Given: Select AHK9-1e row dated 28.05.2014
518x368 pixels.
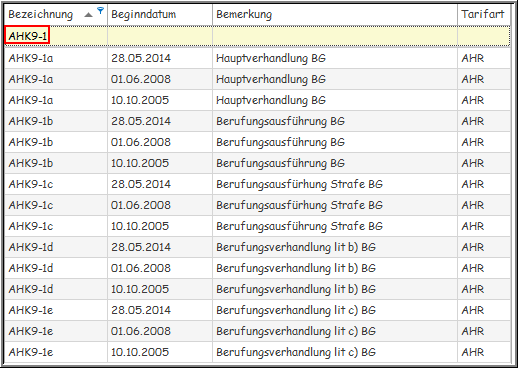Looking at the screenshot, I should 257,310.
